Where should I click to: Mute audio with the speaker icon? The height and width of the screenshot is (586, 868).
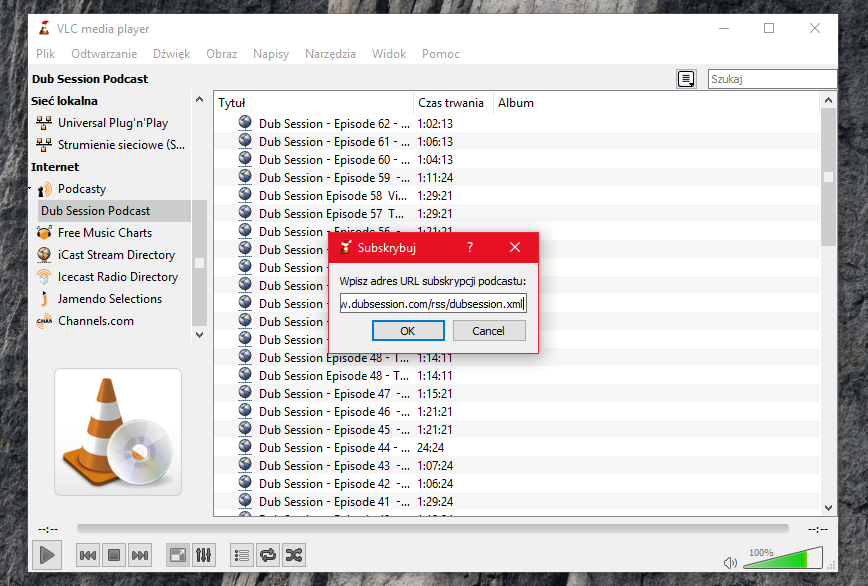[730, 563]
